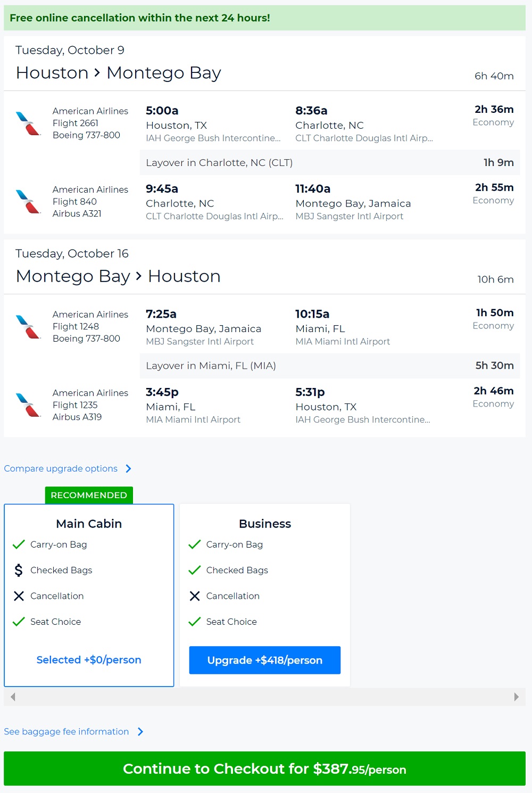Click American Airlines logo for Flight 1235
This screenshot has height=793, width=532.
[28, 405]
